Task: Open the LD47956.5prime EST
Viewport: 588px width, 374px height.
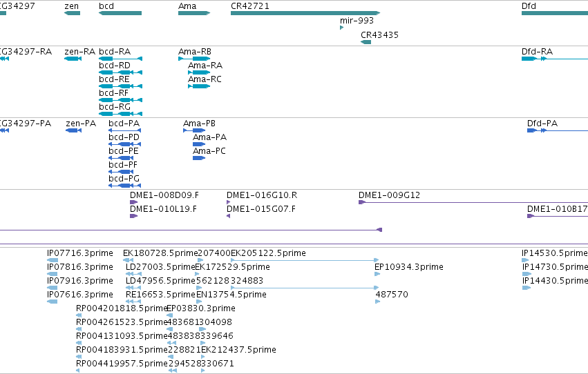Action: [x=133, y=288]
